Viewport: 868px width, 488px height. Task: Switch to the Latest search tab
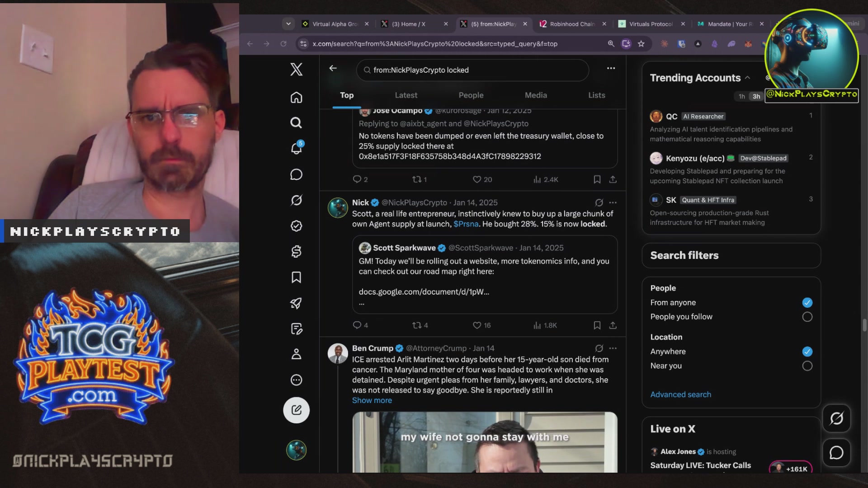tap(406, 95)
